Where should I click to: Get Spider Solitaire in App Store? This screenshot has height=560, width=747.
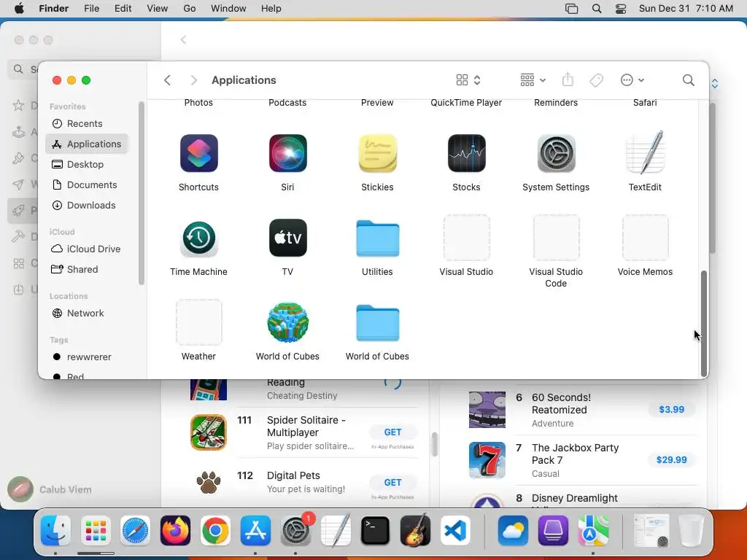392,432
